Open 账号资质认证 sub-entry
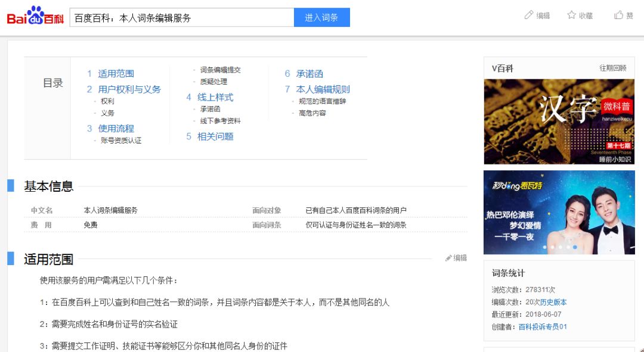The image size is (644, 352). point(121,141)
